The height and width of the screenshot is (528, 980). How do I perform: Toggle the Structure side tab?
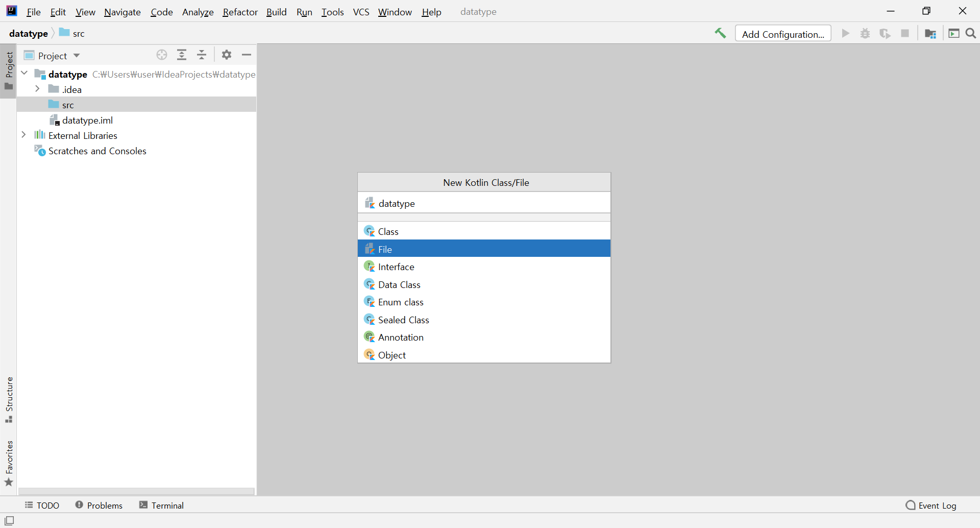(x=9, y=399)
